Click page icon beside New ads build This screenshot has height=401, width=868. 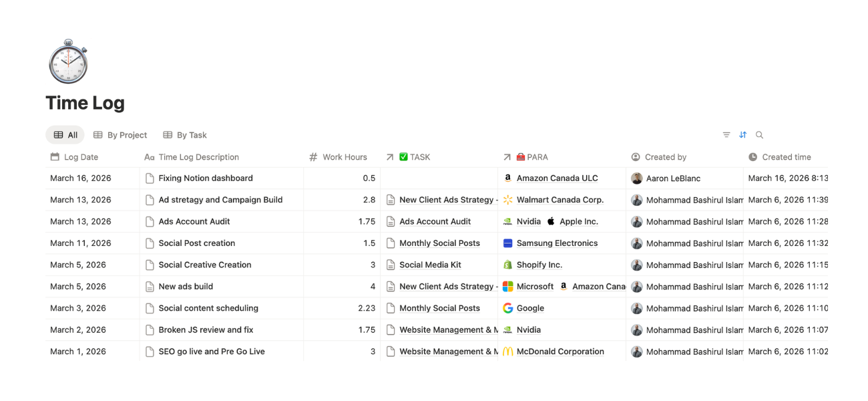point(150,287)
